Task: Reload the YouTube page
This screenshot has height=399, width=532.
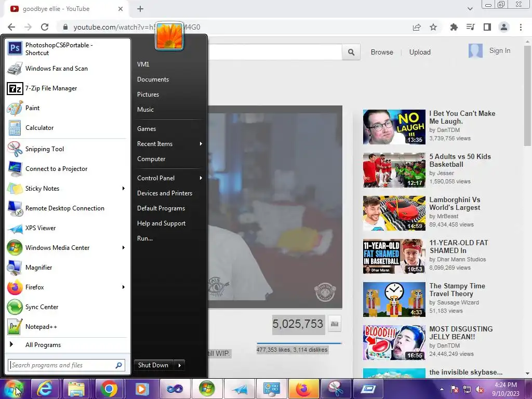Action: [x=45, y=27]
